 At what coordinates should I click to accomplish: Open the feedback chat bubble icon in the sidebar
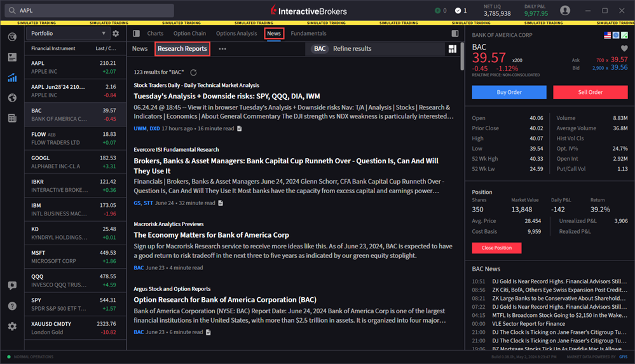click(x=12, y=285)
